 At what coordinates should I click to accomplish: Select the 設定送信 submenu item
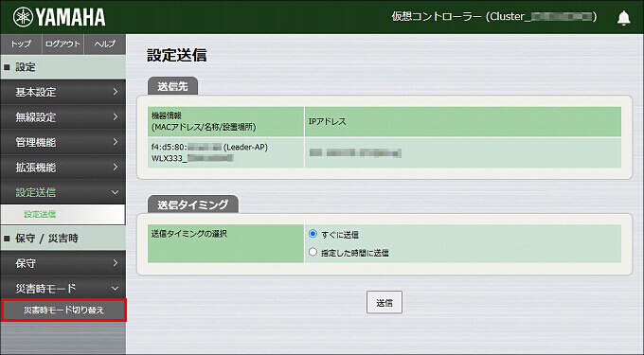(x=63, y=214)
